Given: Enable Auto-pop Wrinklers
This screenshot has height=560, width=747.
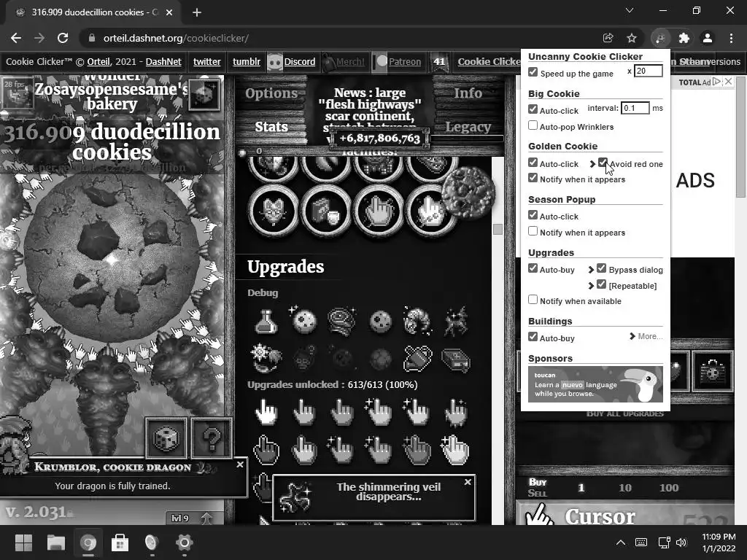Looking at the screenshot, I should click(x=533, y=125).
